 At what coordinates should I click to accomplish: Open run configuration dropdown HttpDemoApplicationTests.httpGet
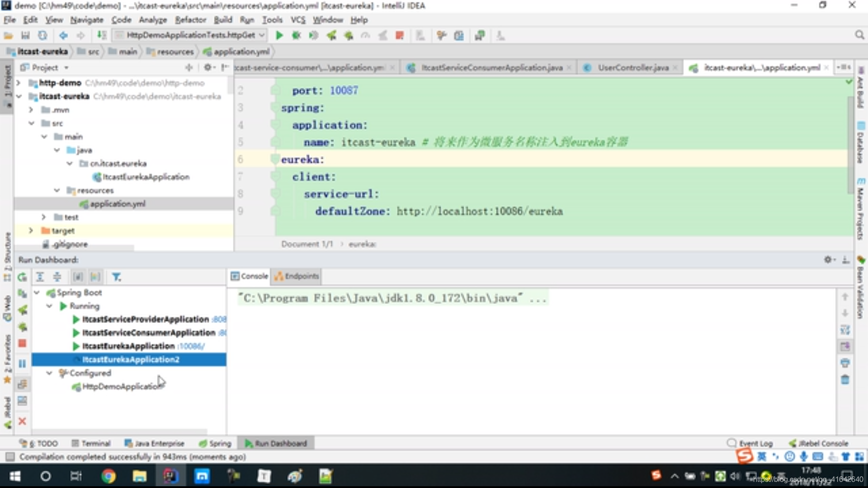tap(189, 35)
